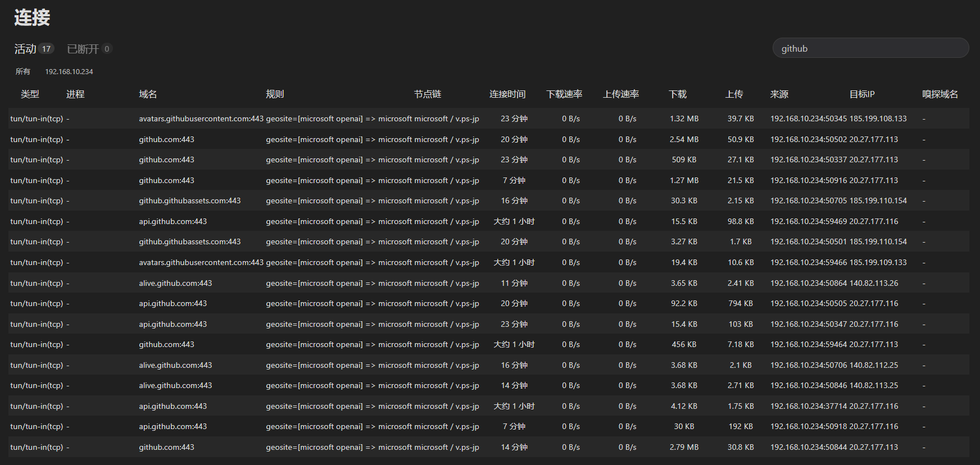
Task: Click the 11 分钟 connection time cell
Action: tap(514, 283)
